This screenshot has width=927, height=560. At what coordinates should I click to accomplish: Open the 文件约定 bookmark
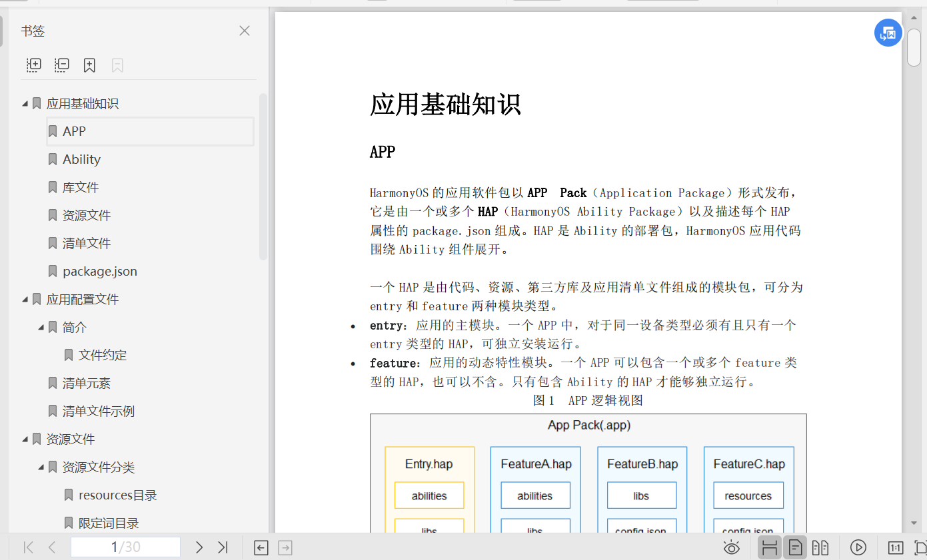(x=103, y=355)
